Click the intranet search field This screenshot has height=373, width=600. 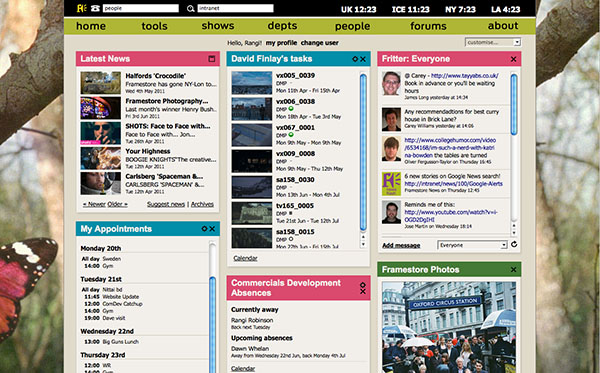click(235, 8)
